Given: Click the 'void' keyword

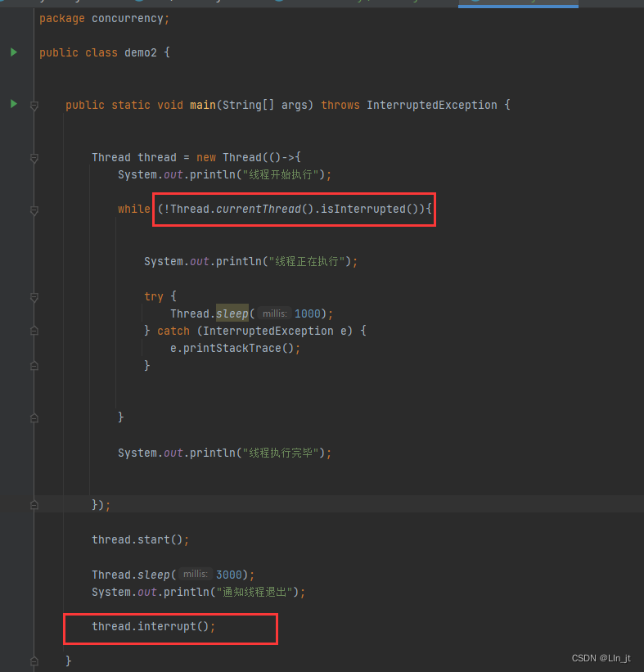Looking at the screenshot, I should pos(170,105).
